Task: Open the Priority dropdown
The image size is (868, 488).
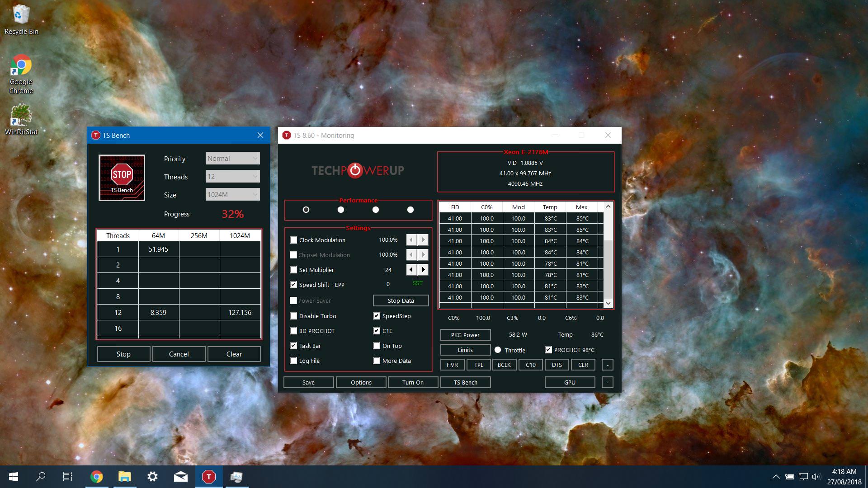Action: [233, 158]
